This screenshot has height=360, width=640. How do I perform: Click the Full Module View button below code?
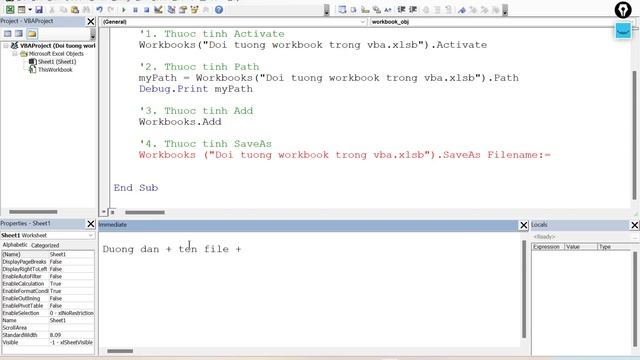pyautogui.click(x=113, y=212)
